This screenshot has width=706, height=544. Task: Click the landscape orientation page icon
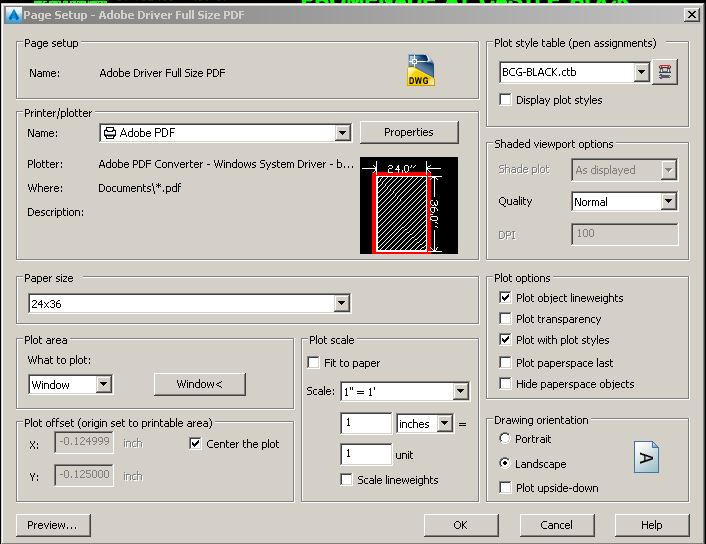(x=646, y=457)
